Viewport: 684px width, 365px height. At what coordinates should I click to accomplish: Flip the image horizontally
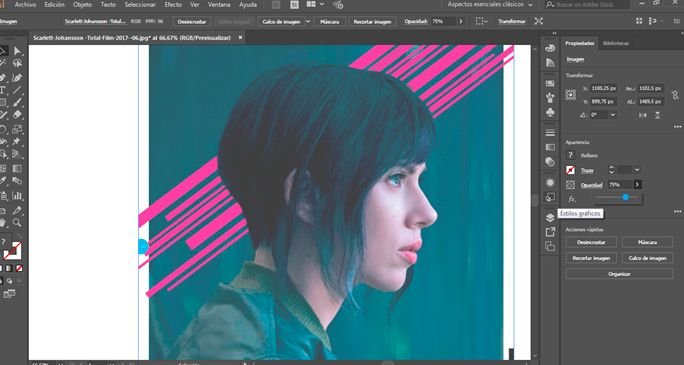643,115
